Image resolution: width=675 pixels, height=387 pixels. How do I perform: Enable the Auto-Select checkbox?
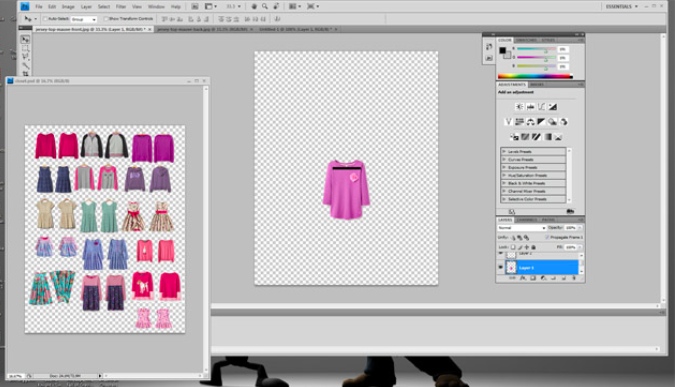[x=45, y=19]
